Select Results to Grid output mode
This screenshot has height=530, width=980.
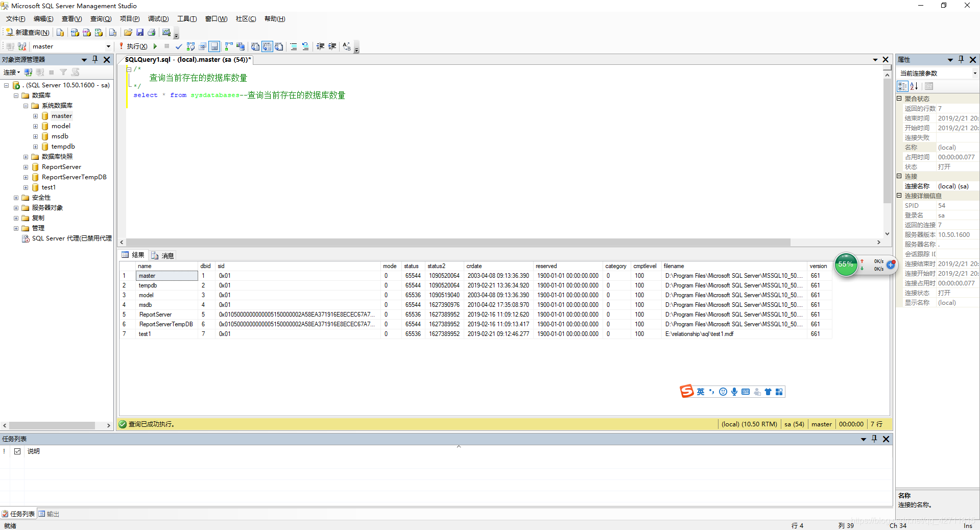(267, 46)
